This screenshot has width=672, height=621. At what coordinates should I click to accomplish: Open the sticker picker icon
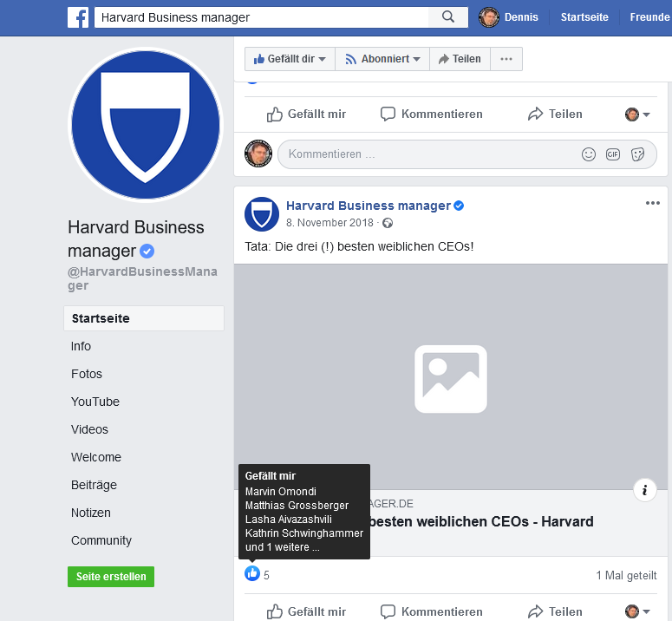pyautogui.click(x=637, y=154)
